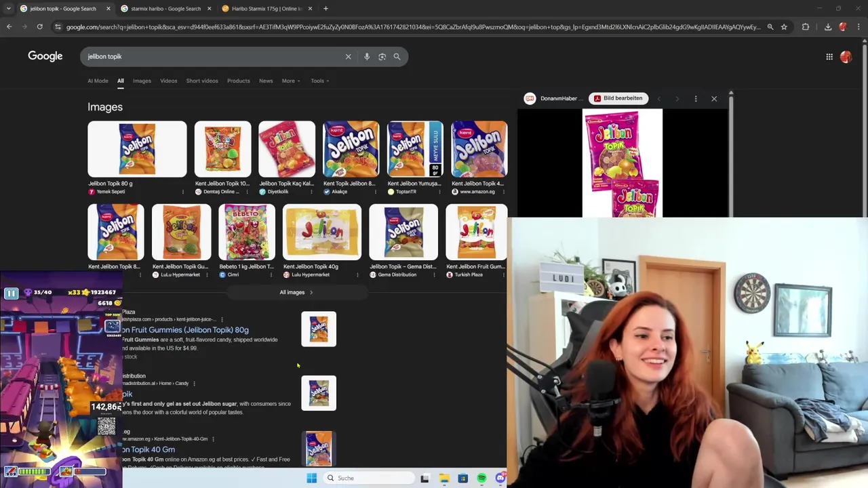This screenshot has width=868, height=488.
Task: Open the Google account avatar
Action: click(846, 57)
